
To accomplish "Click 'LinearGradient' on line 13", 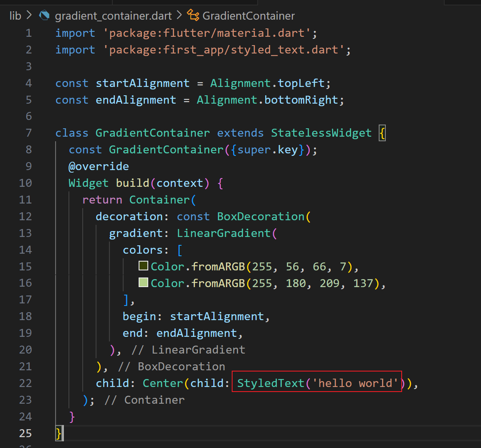I will (224, 233).
